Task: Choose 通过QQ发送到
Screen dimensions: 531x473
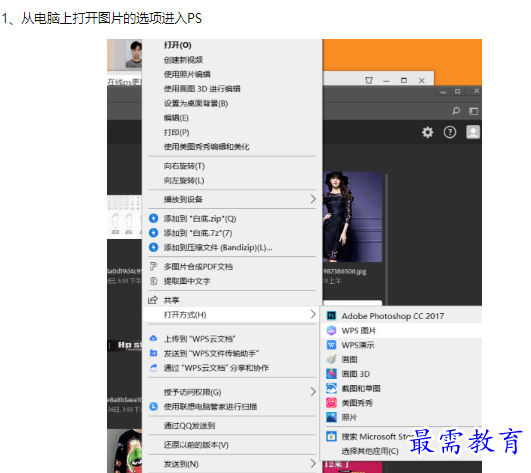Action: point(189,426)
